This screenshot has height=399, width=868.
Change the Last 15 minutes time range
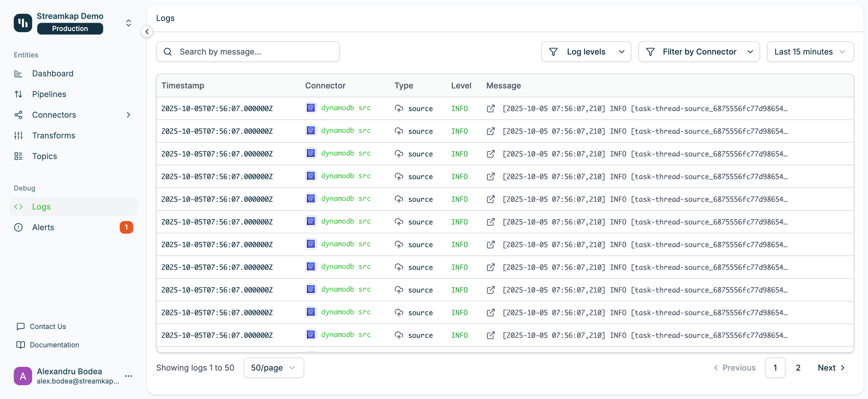coord(810,52)
